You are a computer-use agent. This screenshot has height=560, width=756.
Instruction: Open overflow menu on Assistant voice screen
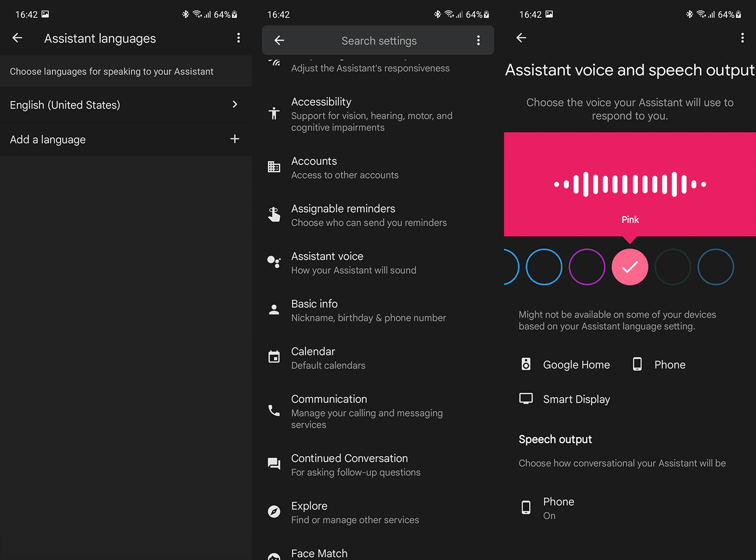click(x=743, y=37)
